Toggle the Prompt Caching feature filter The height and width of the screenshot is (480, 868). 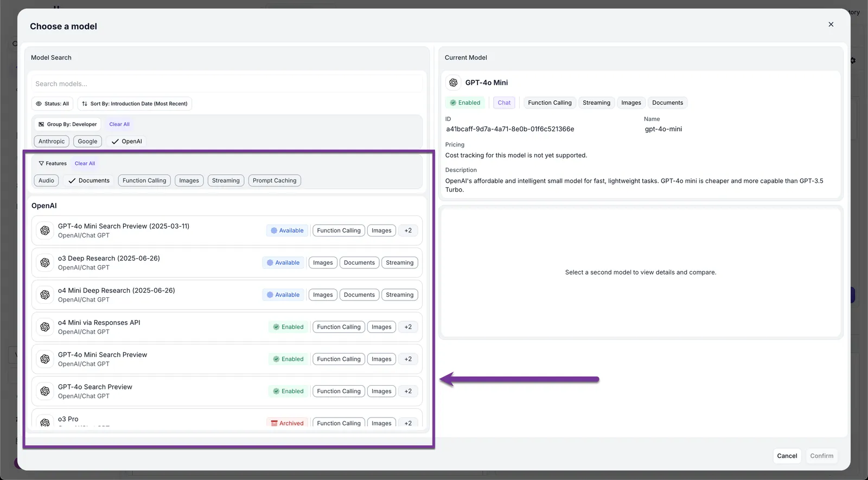click(x=275, y=181)
